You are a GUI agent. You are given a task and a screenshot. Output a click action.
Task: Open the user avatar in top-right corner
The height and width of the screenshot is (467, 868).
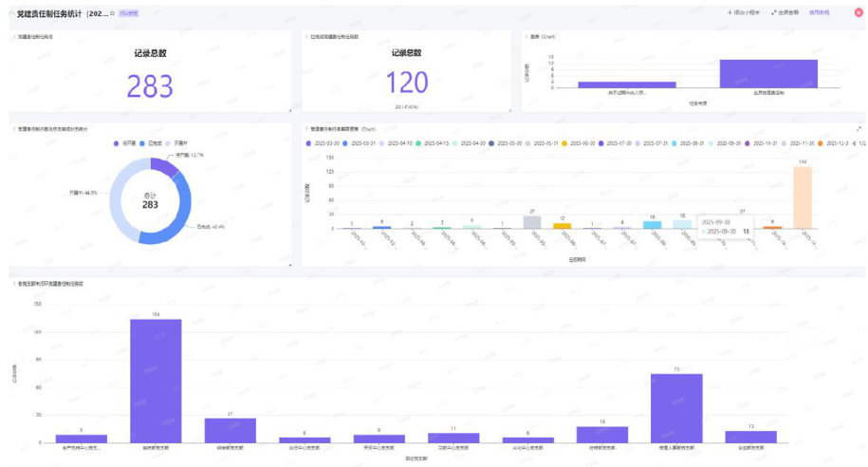[x=859, y=13]
